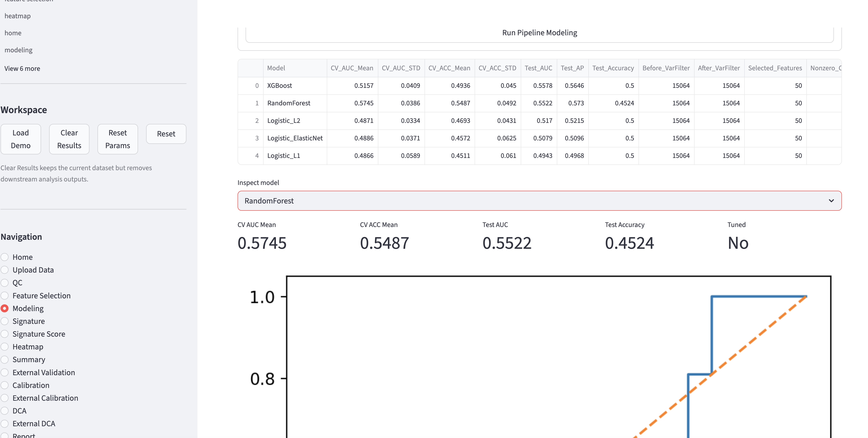Select Signature Score in Navigation

tap(5, 334)
